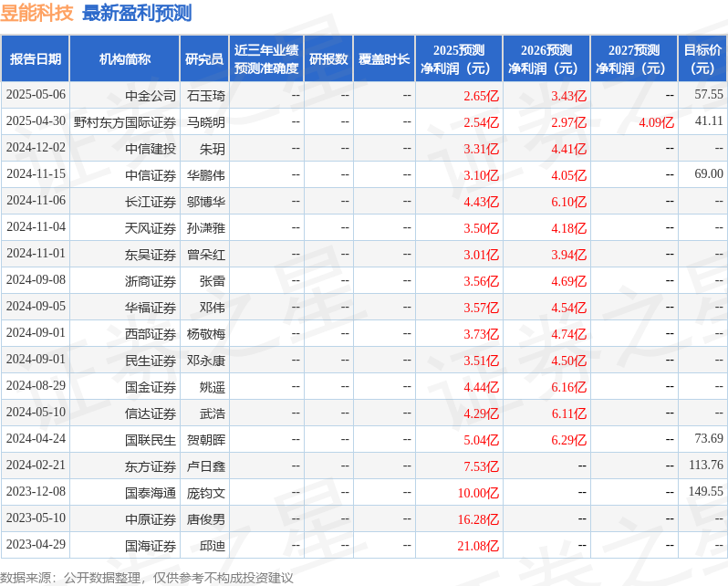Click institution cell 国泰海通
This screenshot has height=586, width=728.
tap(151, 493)
